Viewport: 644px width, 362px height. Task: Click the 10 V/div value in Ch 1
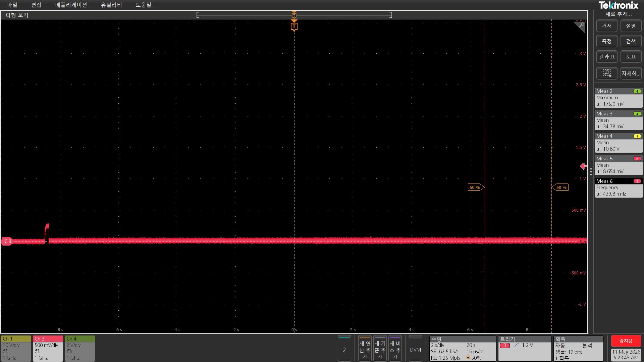point(11,345)
